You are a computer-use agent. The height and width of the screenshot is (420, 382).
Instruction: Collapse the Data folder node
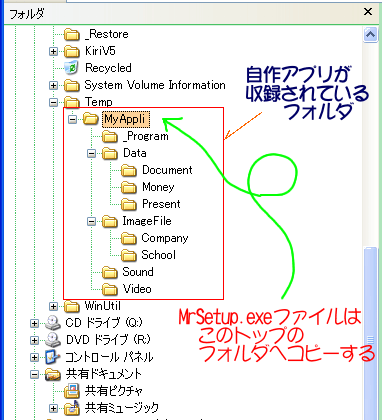[91, 153]
